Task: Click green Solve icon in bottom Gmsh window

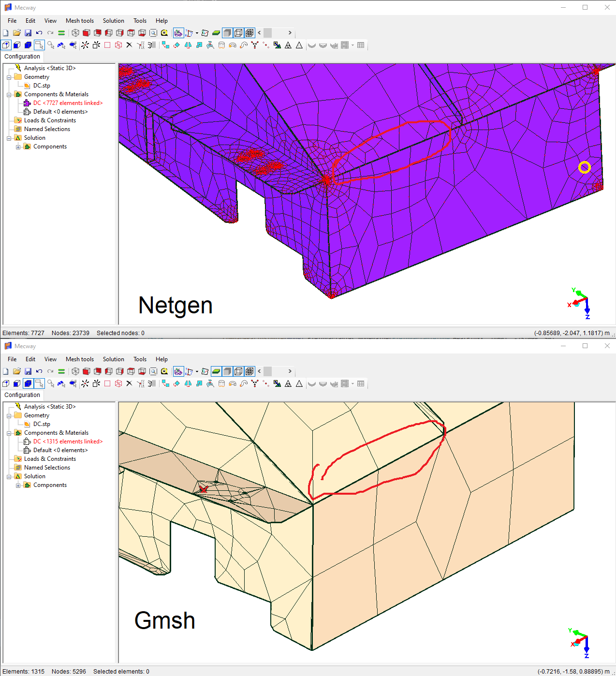Action: click(61, 371)
